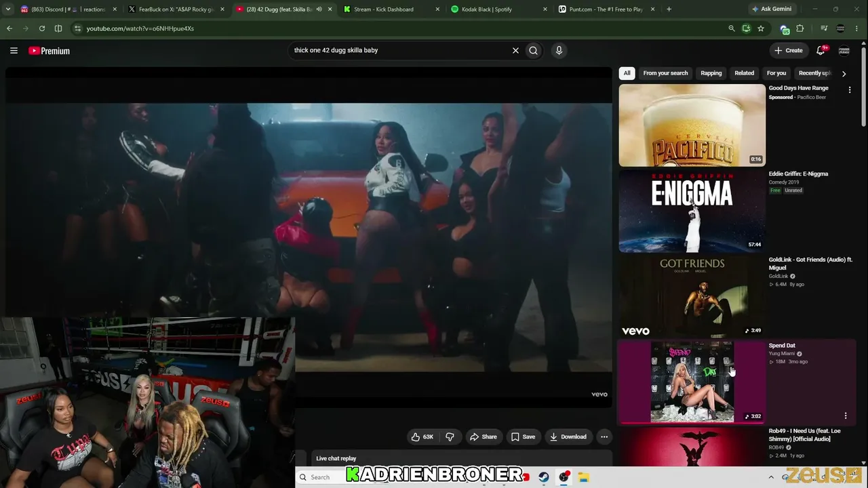
Task: Open options for Good Days Have Range ad
Action: 850,89
